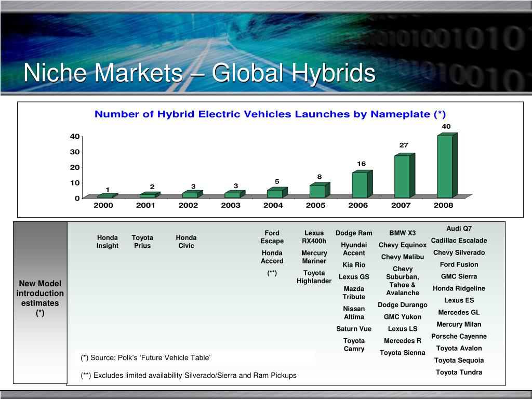This screenshot has height=399, width=532.
Task: Select the 2006 bar in the chart
Action: [362, 184]
